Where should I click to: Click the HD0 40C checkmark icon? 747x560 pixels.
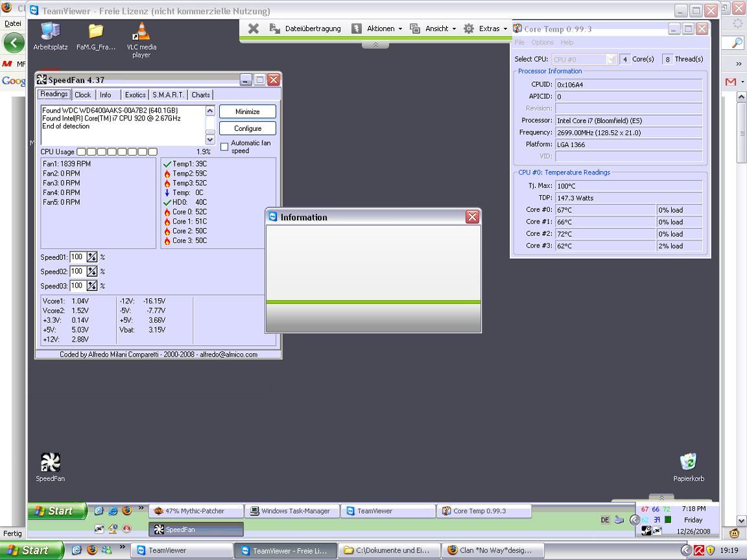tap(167, 202)
